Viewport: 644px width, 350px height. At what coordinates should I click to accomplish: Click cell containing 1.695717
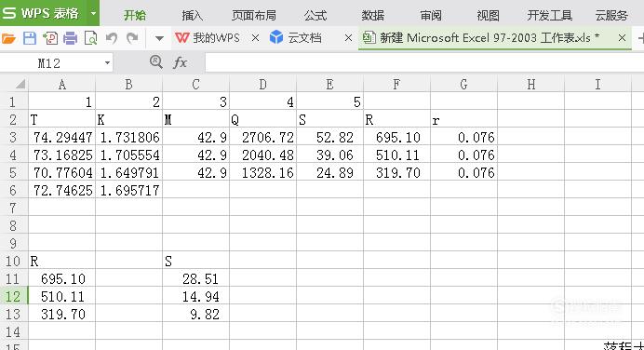click(x=129, y=190)
